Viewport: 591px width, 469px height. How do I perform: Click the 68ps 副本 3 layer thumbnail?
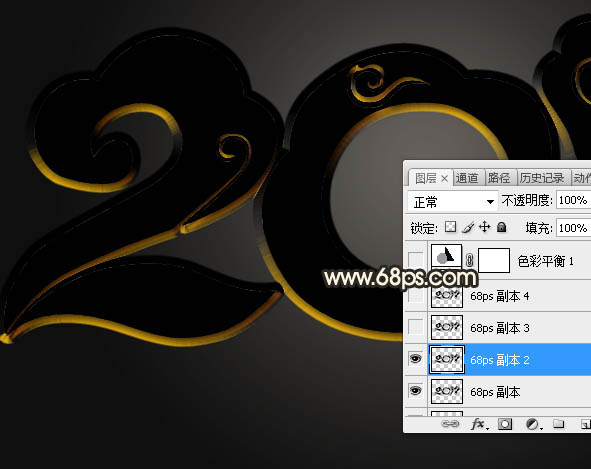(447, 327)
